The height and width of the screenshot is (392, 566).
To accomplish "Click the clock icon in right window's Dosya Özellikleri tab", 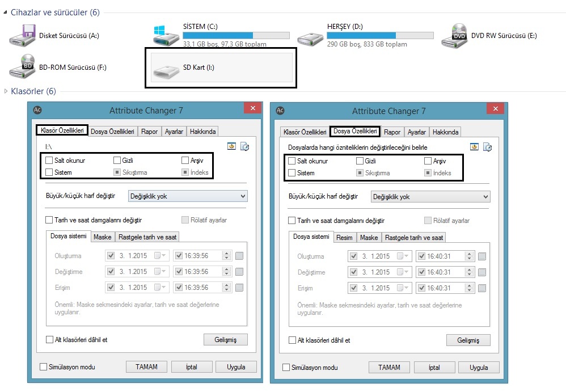I will click(487, 147).
